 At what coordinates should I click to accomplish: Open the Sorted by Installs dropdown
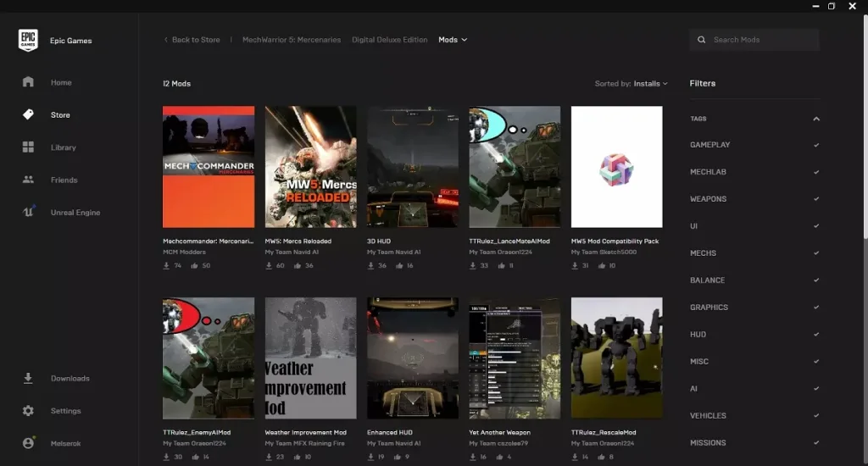point(631,84)
